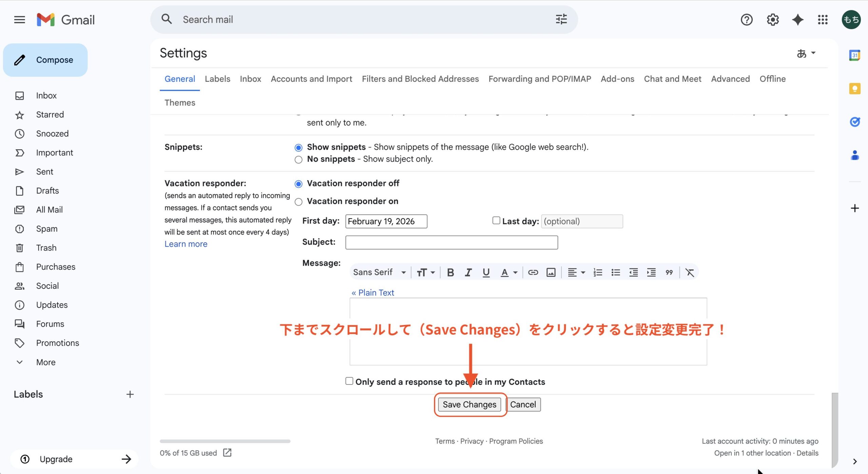Open the Google apps grid icon
The height and width of the screenshot is (474, 868).
coord(823,19)
